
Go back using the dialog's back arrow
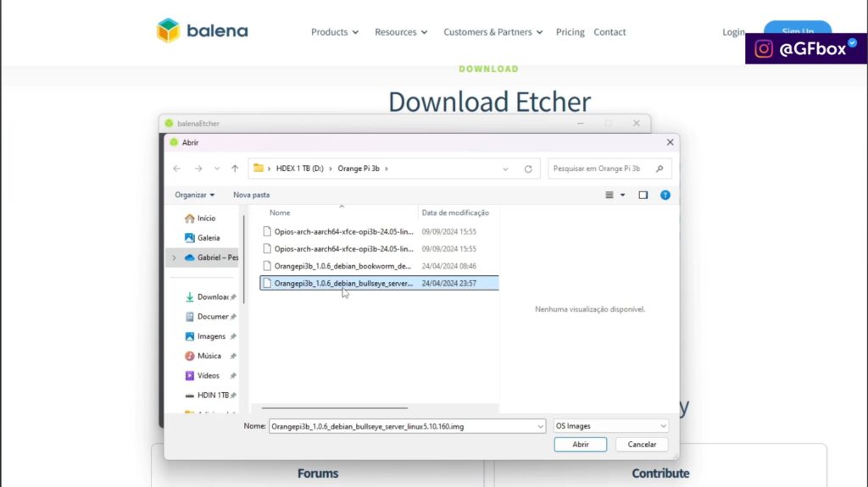tap(176, 169)
